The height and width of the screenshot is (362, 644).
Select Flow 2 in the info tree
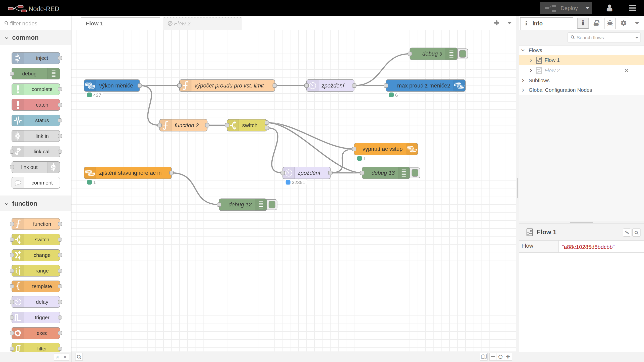552,70
